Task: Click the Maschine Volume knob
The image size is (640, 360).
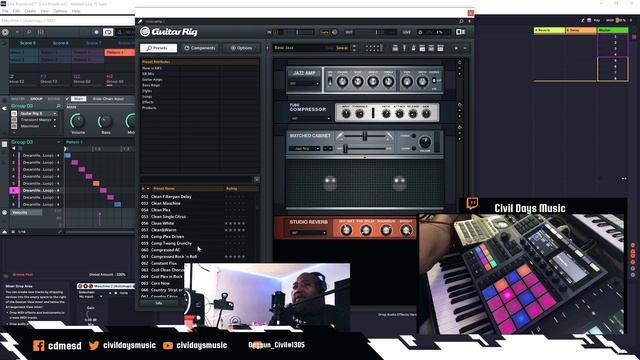Action: click(78, 121)
